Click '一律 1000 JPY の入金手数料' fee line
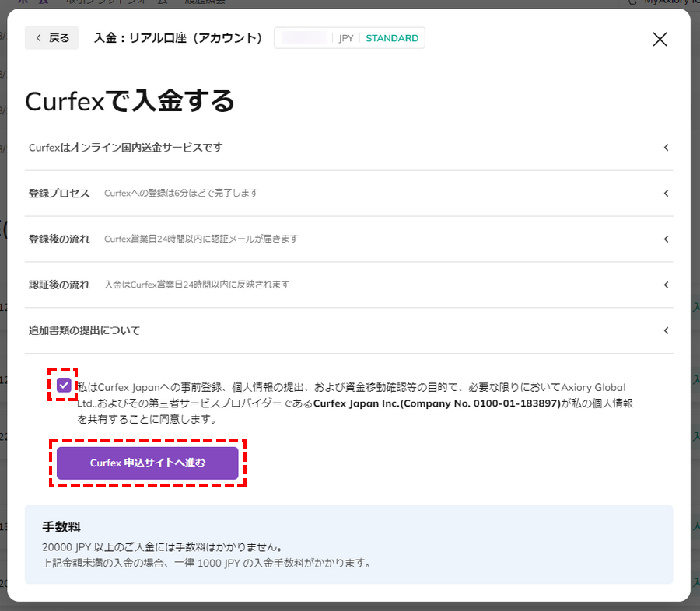Viewport: 700px width, 611px height. [x=207, y=564]
